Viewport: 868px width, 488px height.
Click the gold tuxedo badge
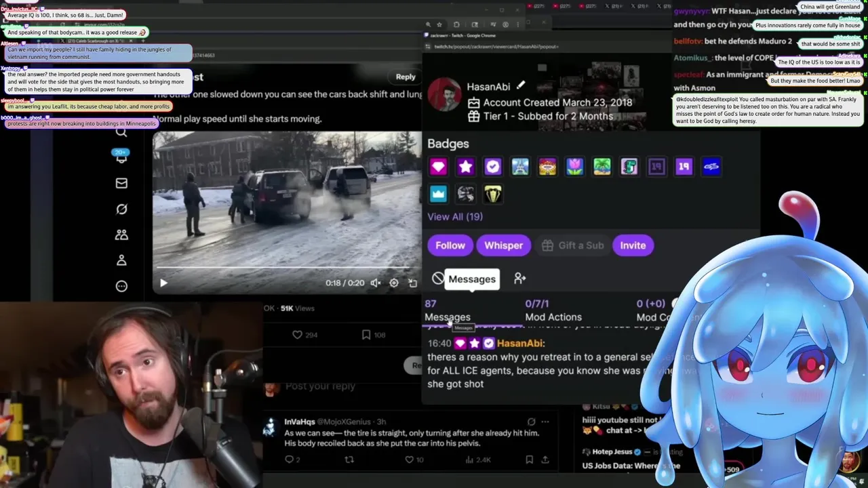click(492, 195)
